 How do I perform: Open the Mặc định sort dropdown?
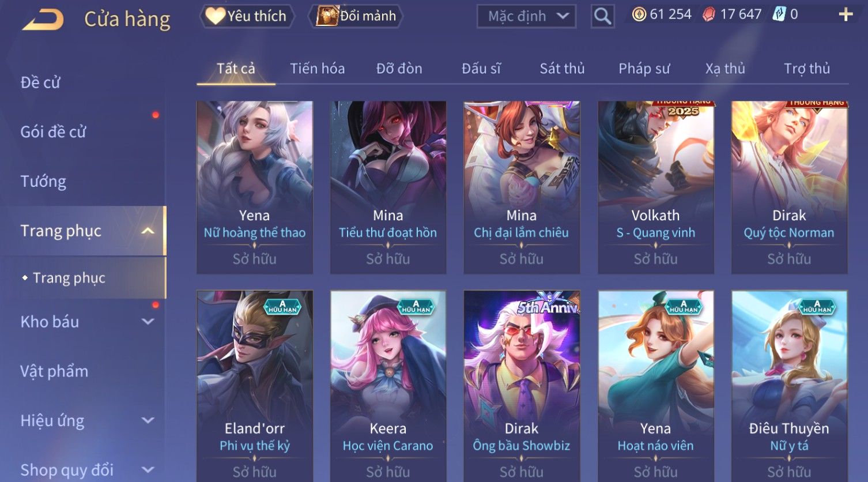click(526, 16)
